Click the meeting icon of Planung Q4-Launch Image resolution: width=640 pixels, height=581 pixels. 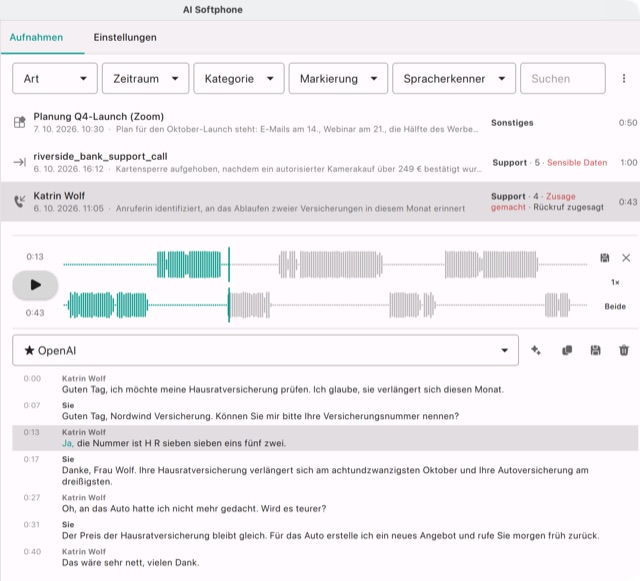(x=20, y=122)
